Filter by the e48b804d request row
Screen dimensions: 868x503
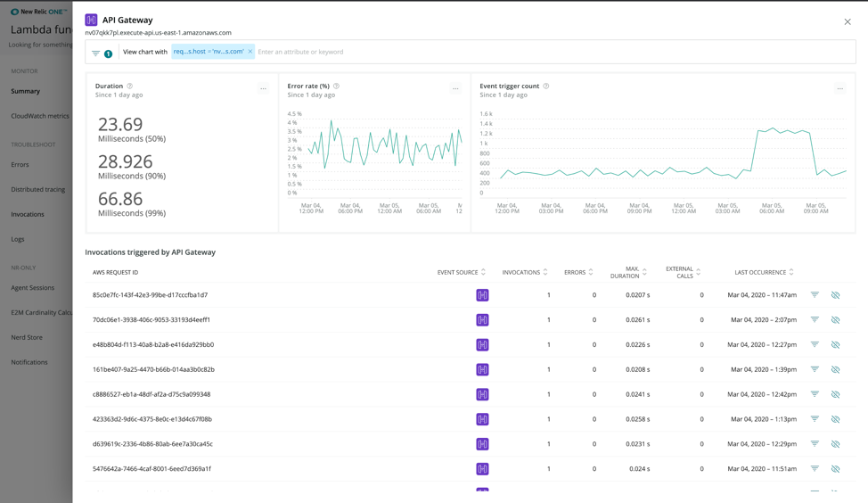(815, 344)
